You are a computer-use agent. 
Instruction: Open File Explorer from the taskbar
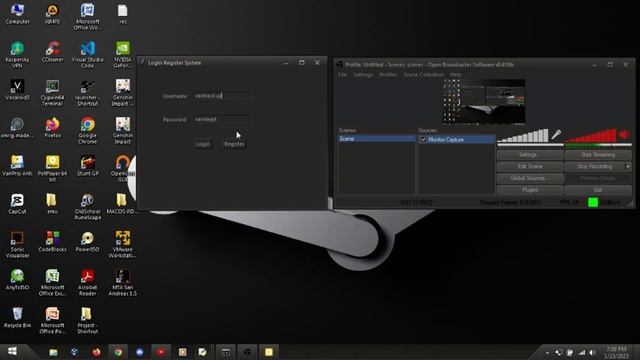click(x=53, y=352)
